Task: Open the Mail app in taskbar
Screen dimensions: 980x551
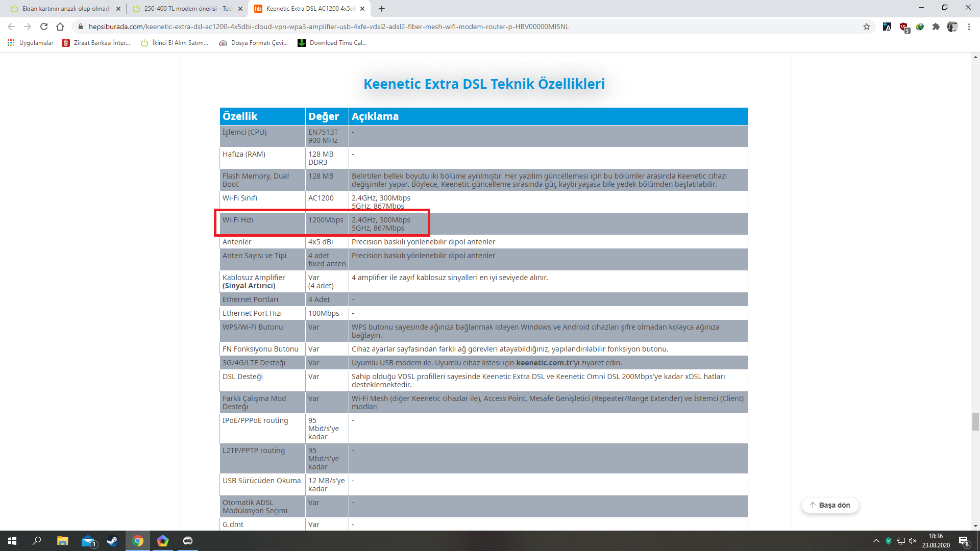Action: click(88, 541)
